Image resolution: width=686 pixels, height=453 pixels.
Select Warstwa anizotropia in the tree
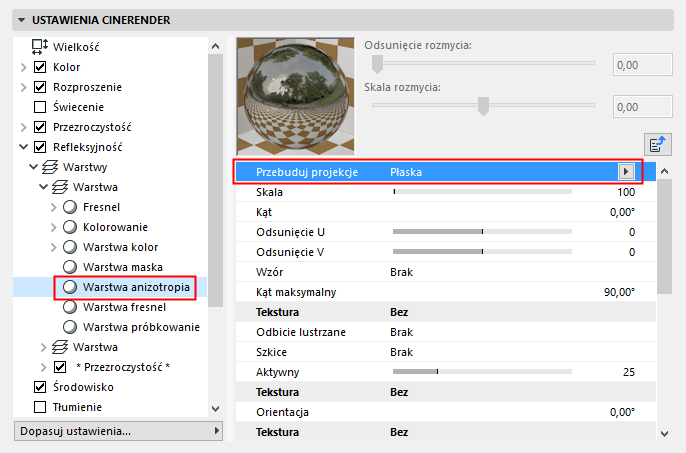136,287
